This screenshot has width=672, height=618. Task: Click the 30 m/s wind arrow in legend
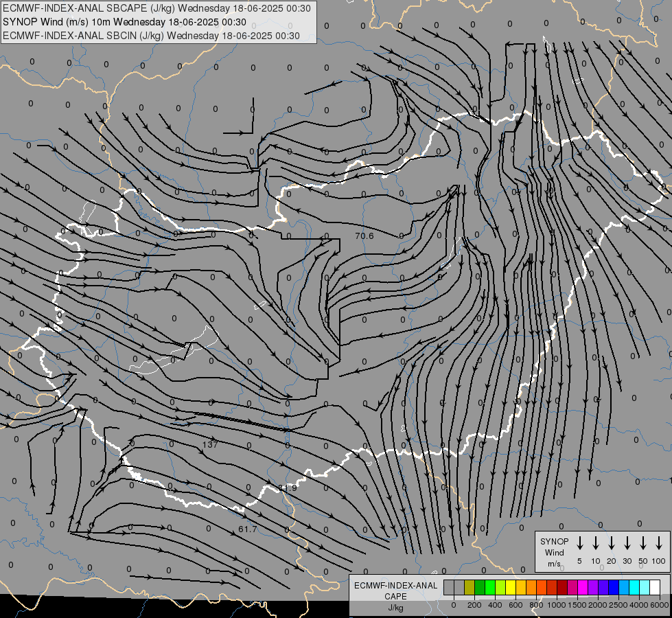click(x=627, y=542)
